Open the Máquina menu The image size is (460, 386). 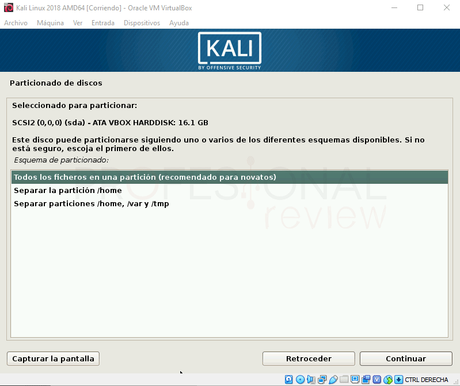[50, 23]
